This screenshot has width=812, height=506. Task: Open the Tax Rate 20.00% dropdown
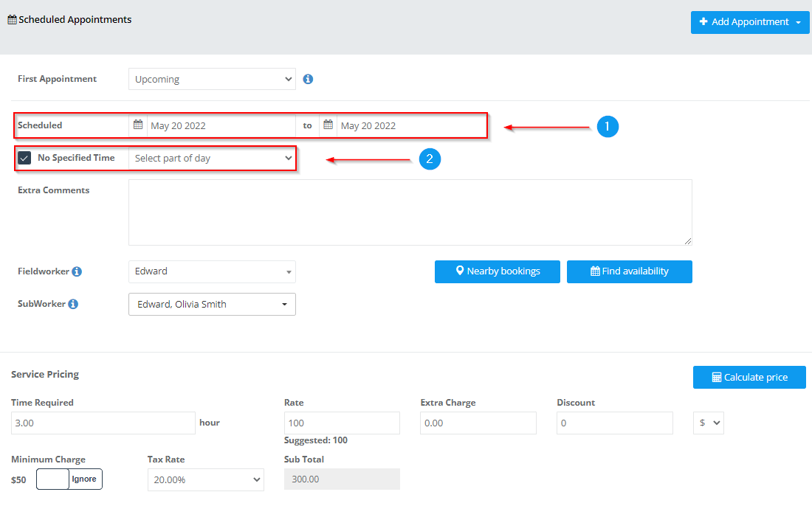pos(206,479)
